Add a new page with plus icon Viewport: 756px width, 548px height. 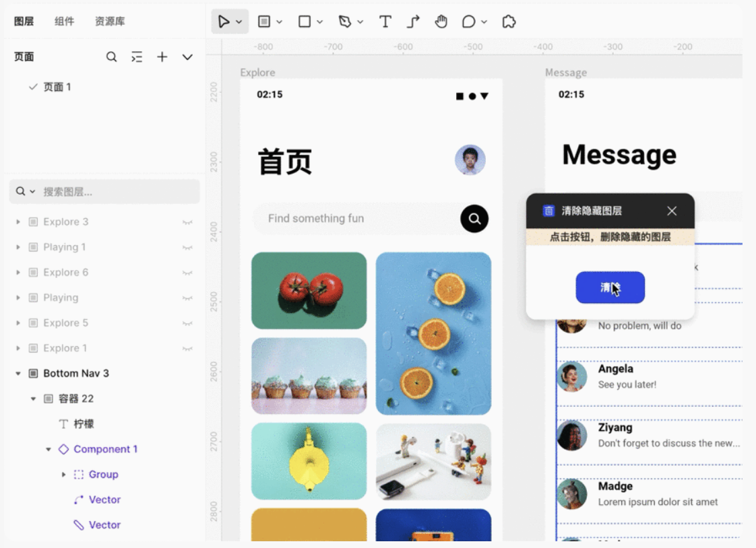162,57
